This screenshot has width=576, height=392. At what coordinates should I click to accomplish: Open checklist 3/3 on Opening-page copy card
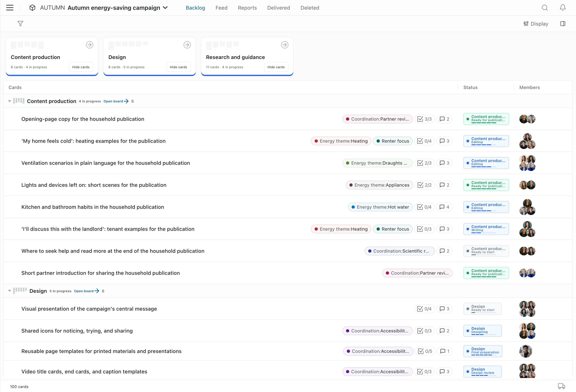coord(424,119)
